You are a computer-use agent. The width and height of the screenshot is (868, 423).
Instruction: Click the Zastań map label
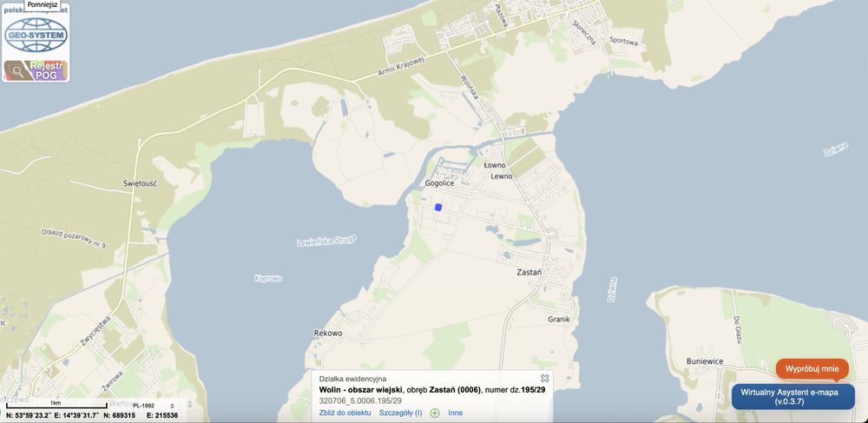[x=529, y=272]
